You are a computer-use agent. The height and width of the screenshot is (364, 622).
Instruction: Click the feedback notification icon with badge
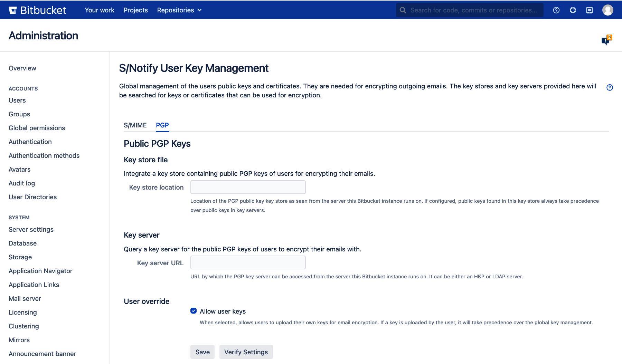point(606,40)
